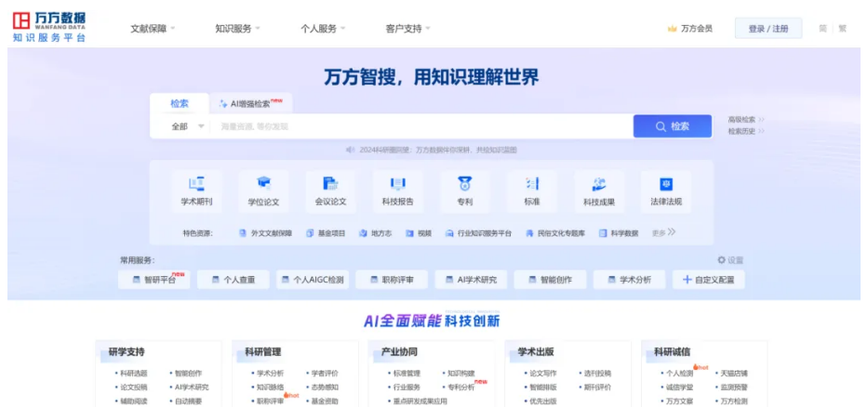
Task: Expand 更多 featured resources
Action: click(663, 232)
